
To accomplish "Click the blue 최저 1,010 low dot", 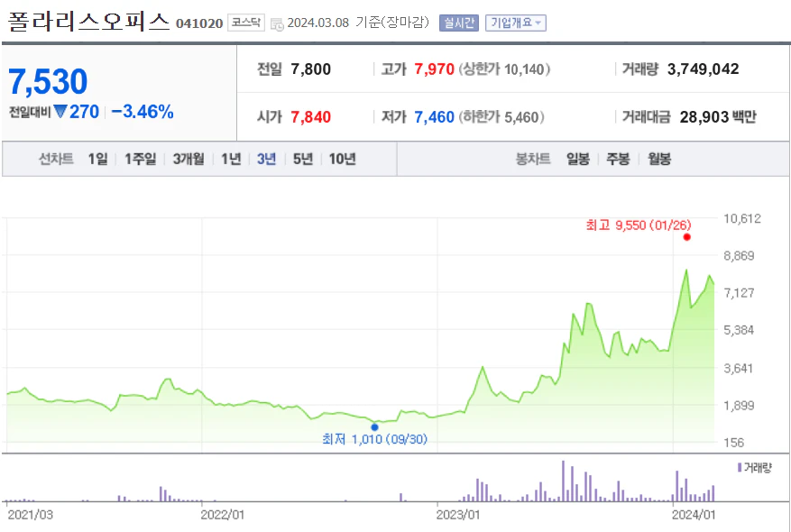I will click(374, 426).
